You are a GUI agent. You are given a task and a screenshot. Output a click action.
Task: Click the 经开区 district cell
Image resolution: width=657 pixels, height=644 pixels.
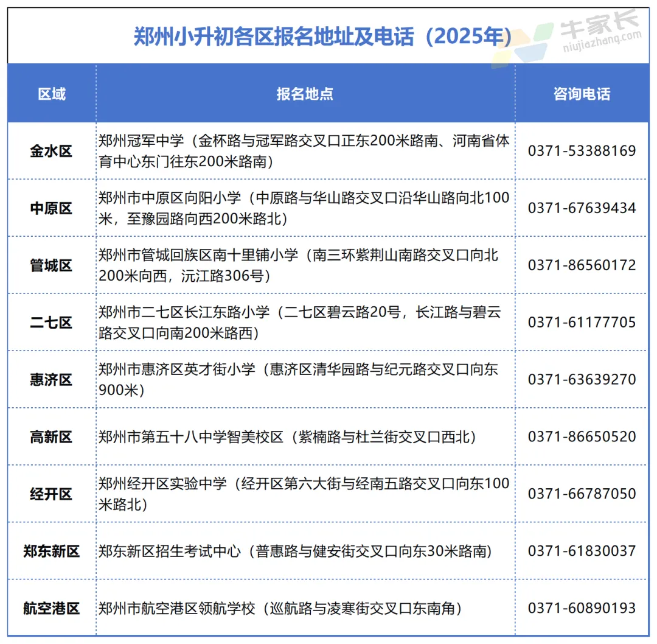point(52,494)
